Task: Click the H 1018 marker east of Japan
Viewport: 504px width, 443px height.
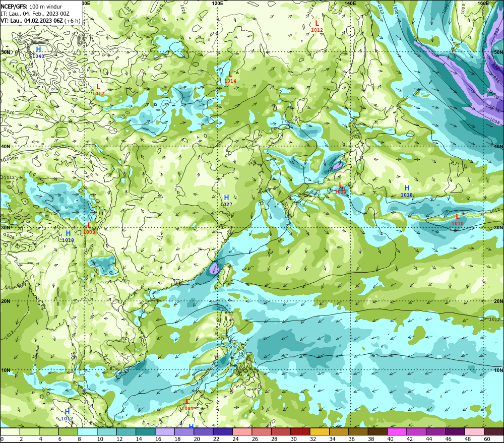Action: coord(407,191)
